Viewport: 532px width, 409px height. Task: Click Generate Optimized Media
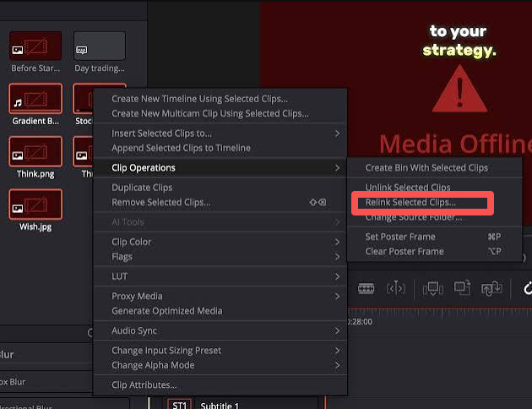pos(220,311)
